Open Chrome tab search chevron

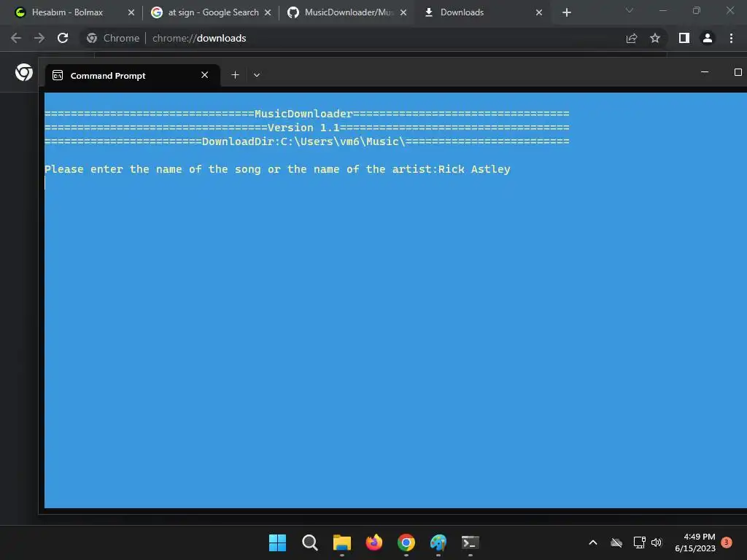point(630,10)
